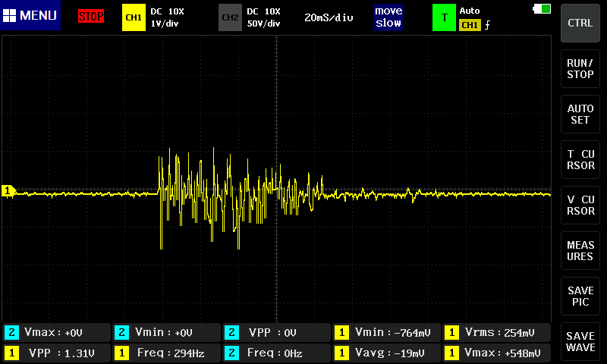The image size is (607, 364).
Task: Open the MEASURES panel
Action: [580, 251]
